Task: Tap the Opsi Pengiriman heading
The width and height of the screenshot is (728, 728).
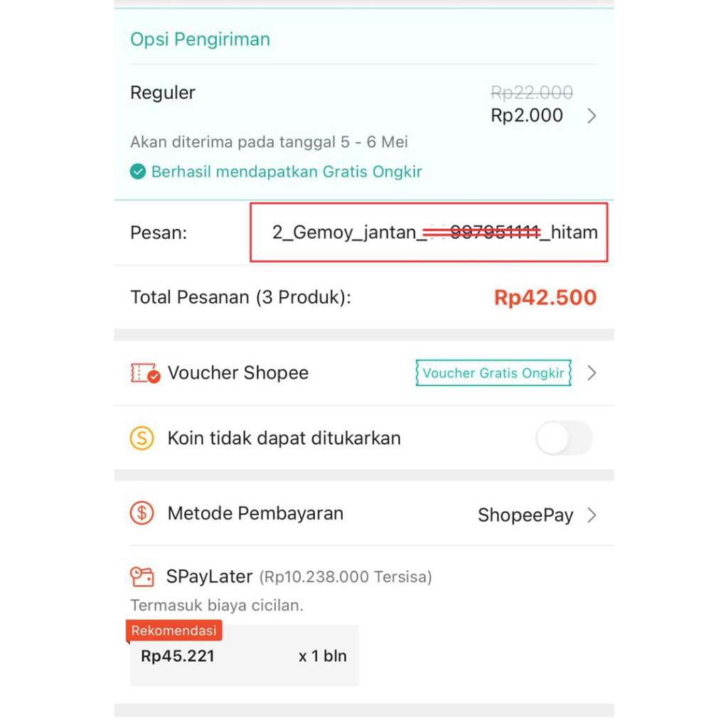Action: click(200, 39)
